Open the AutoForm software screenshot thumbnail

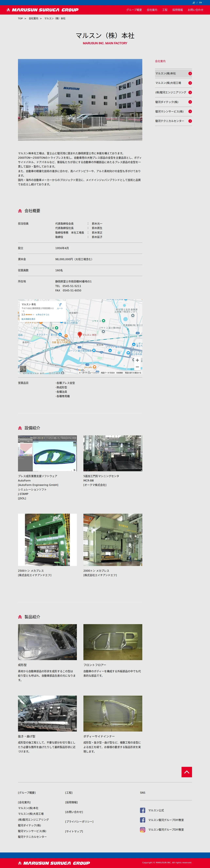tap(47, 453)
